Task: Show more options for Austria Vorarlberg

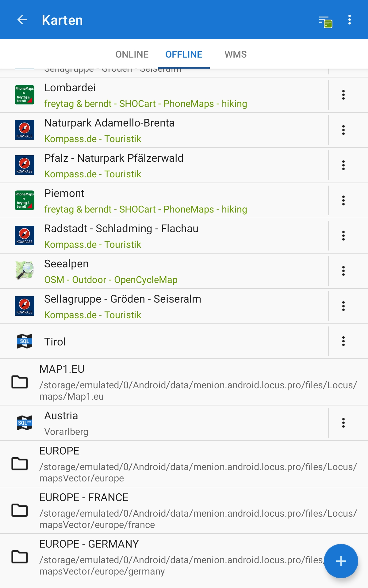Action: 343,423
